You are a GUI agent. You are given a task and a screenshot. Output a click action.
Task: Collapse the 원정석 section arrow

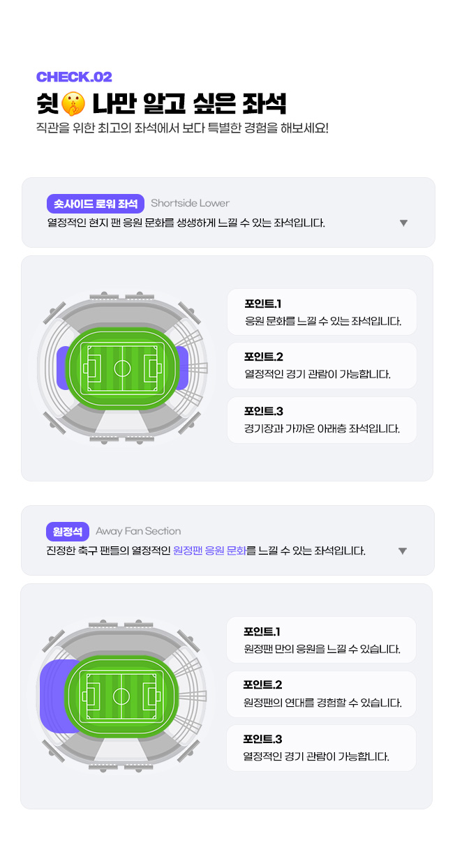[x=402, y=551]
